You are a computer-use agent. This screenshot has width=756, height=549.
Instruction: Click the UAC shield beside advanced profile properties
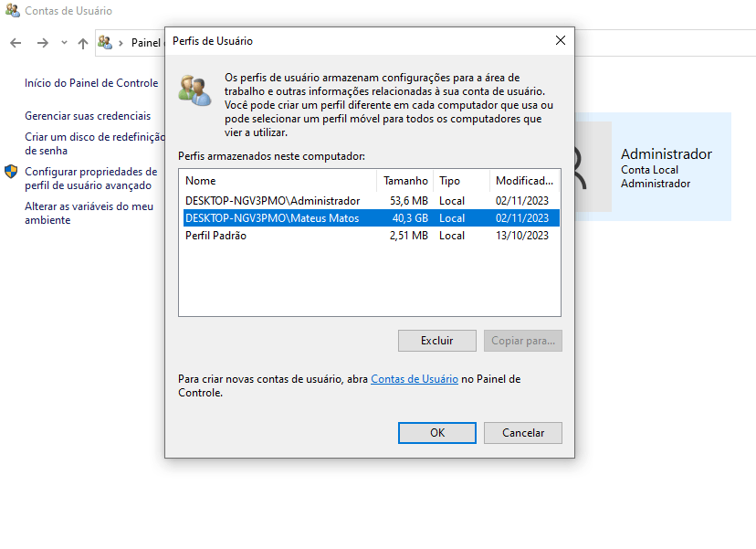pos(11,171)
